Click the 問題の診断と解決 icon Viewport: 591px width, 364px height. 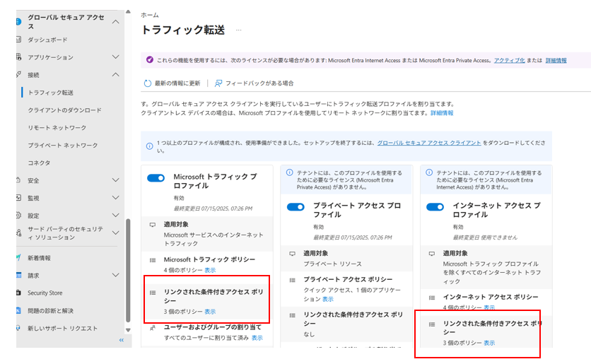[19, 310]
